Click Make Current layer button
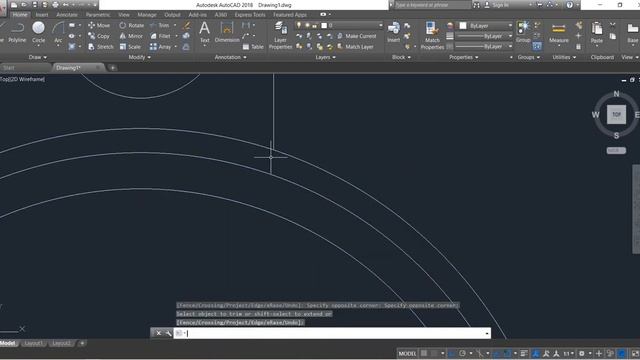 (356, 36)
